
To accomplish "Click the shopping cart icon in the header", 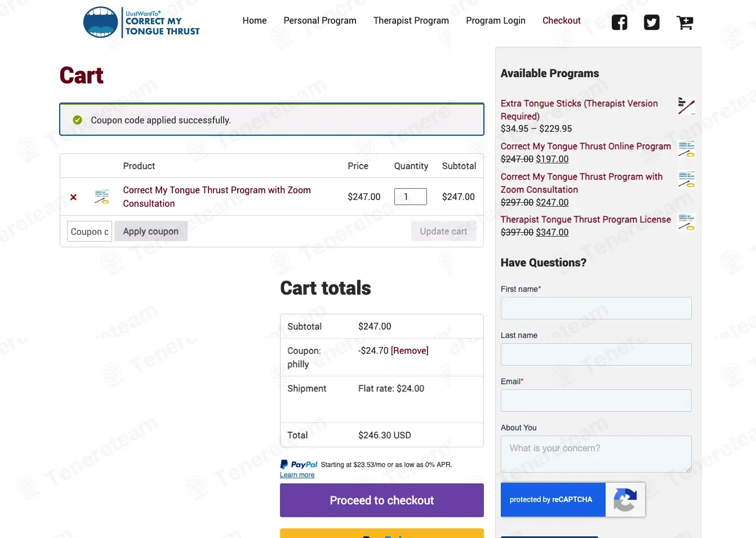I will 684,23.
